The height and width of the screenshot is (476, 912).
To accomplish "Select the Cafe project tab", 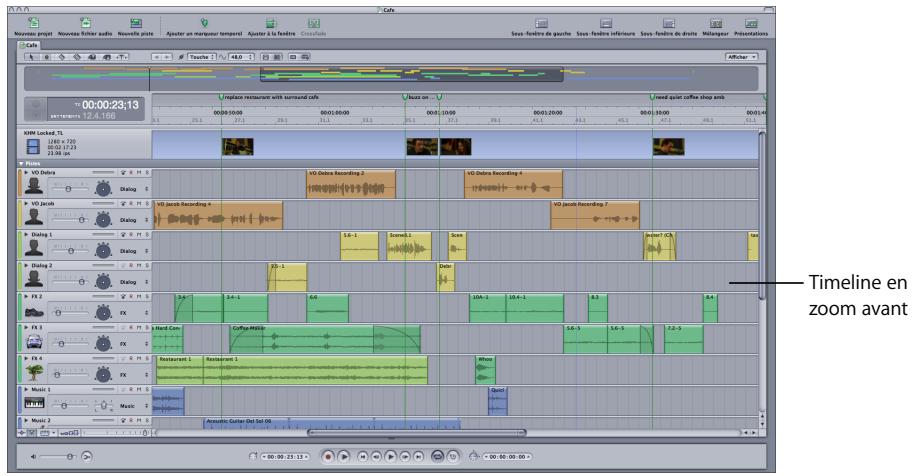I will (28, 45).
